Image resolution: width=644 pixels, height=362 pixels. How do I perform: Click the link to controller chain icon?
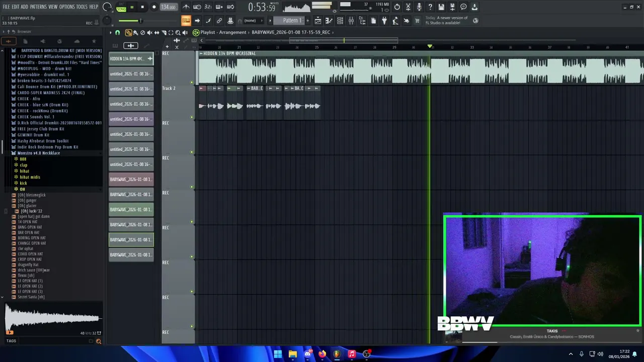(219, 21)
